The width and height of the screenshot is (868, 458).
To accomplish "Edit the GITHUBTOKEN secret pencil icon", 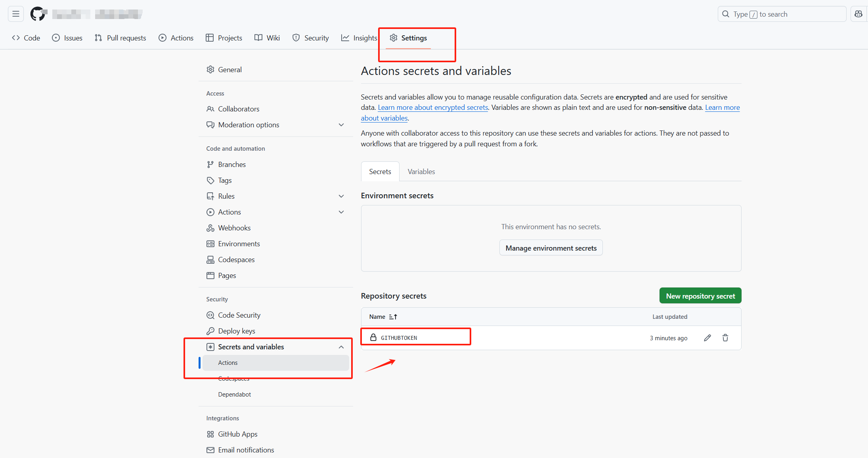I will tap(707, 338).
